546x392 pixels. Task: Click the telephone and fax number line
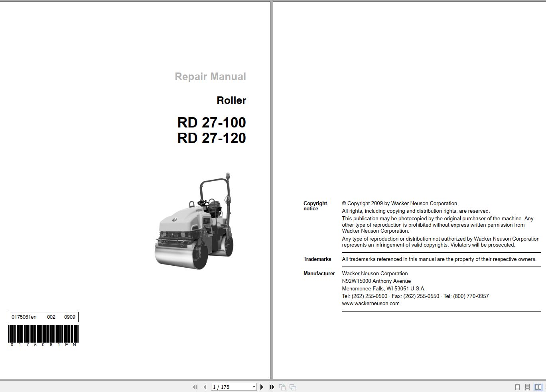tap(415, 296)
